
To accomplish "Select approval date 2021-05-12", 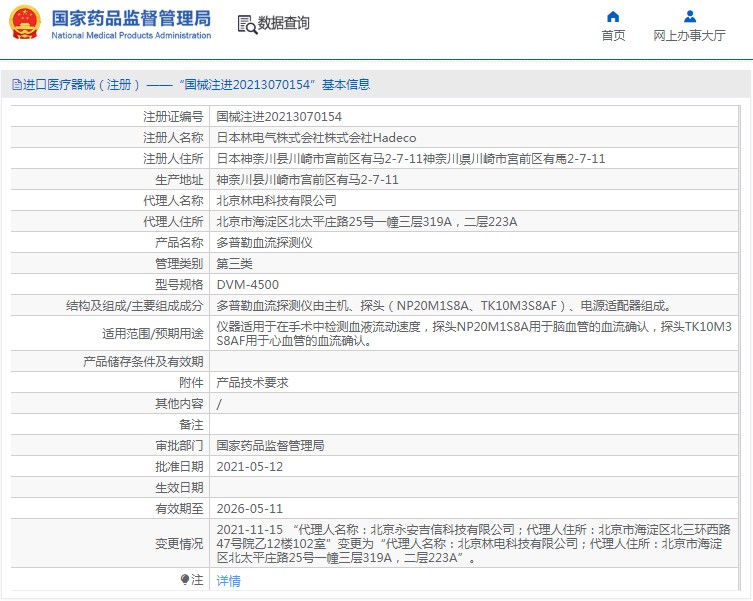I will [x=250, y=467].
